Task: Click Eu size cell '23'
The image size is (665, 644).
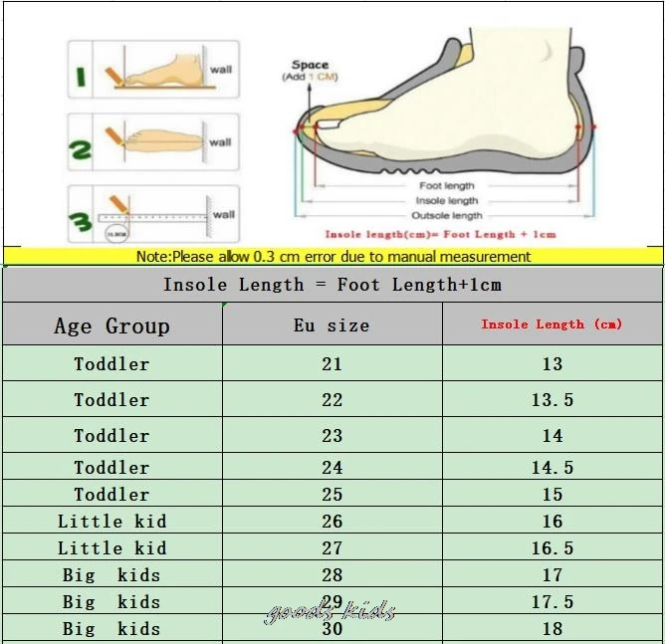Action: point(332,435)
